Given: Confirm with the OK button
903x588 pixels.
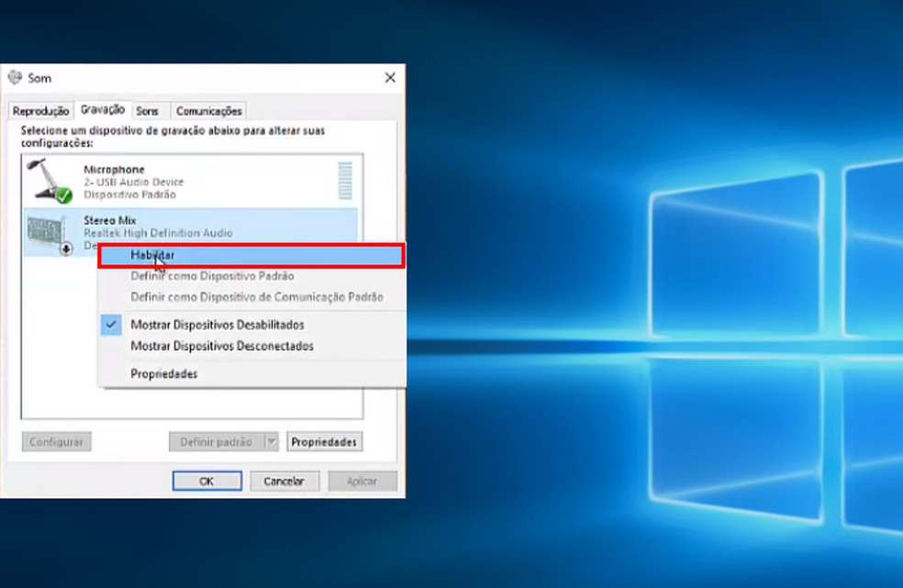Looking at the screenshot, I should pos(206,481).
